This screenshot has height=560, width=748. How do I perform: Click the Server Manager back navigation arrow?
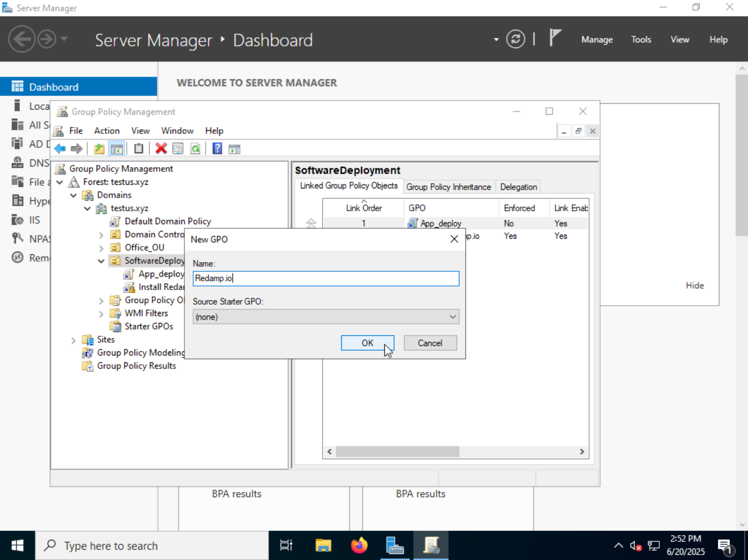click(22, 39)
